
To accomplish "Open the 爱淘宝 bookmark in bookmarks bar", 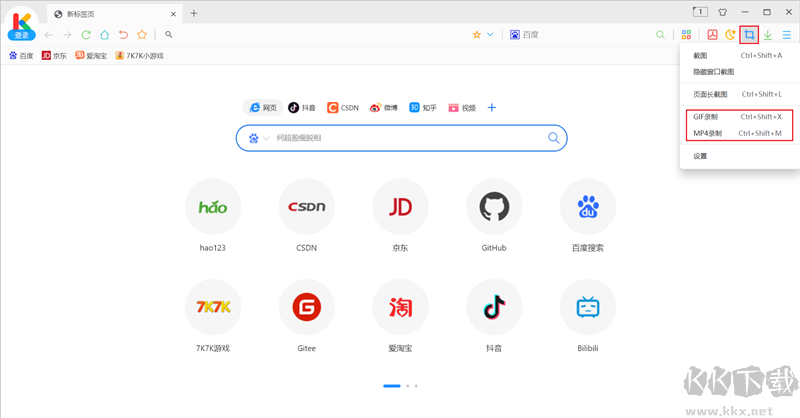I will [91, 56].
